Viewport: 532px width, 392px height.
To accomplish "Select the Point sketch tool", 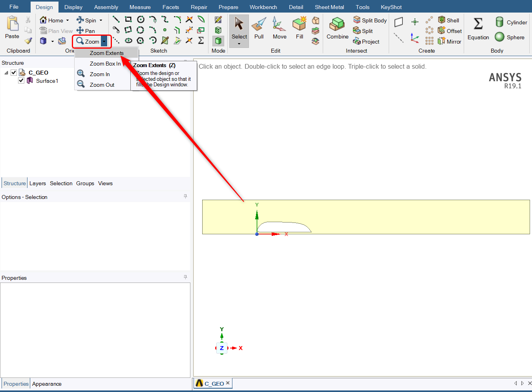I will (165, 30).
